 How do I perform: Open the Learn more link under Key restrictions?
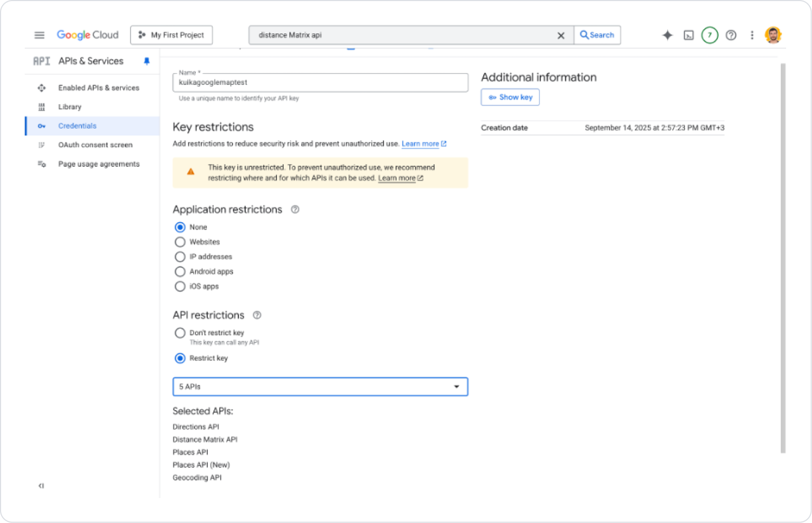point(424,144)
